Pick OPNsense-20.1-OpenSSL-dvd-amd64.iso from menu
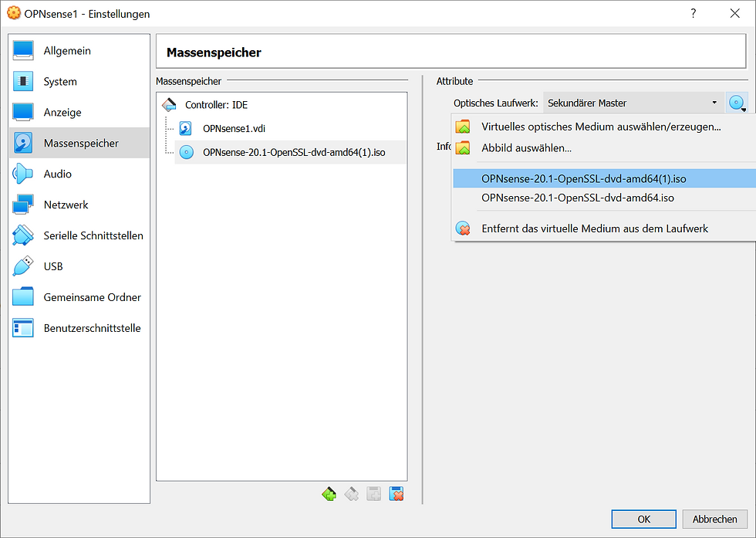Screen dimensions: 756x538 pyautogui.click(x=603, y=198)
